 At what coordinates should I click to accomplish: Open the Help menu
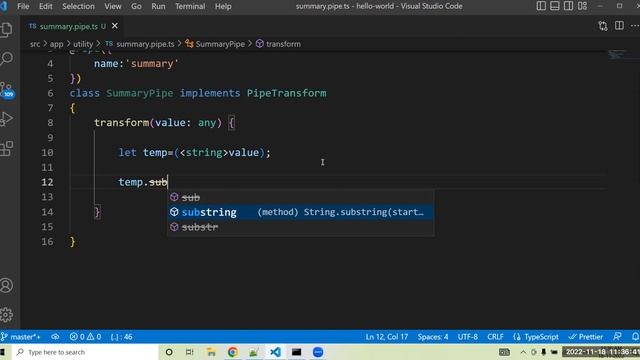pyautogui.click(x=223, y=6)
